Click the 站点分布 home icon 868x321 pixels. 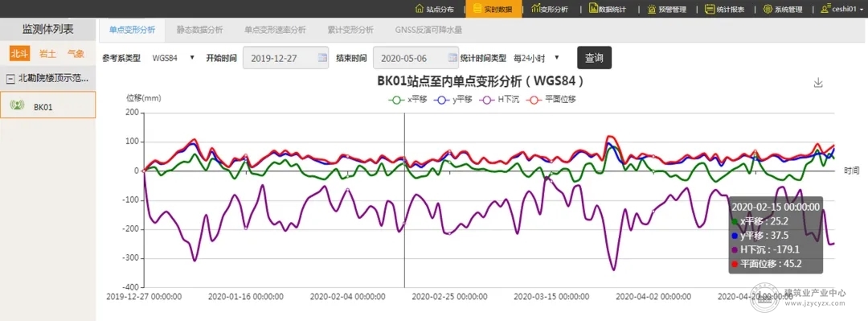pos(420,10)
